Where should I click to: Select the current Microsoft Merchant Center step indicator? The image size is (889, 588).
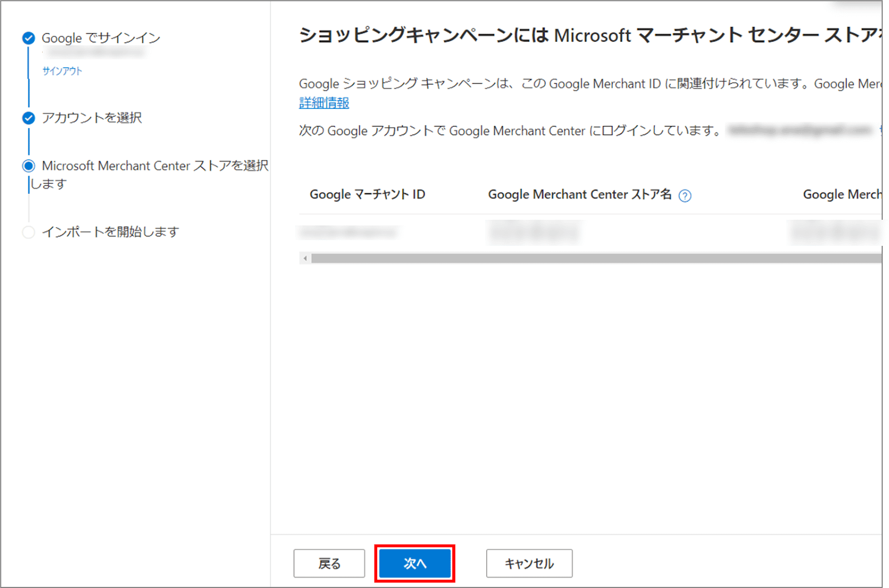(28, 166)
